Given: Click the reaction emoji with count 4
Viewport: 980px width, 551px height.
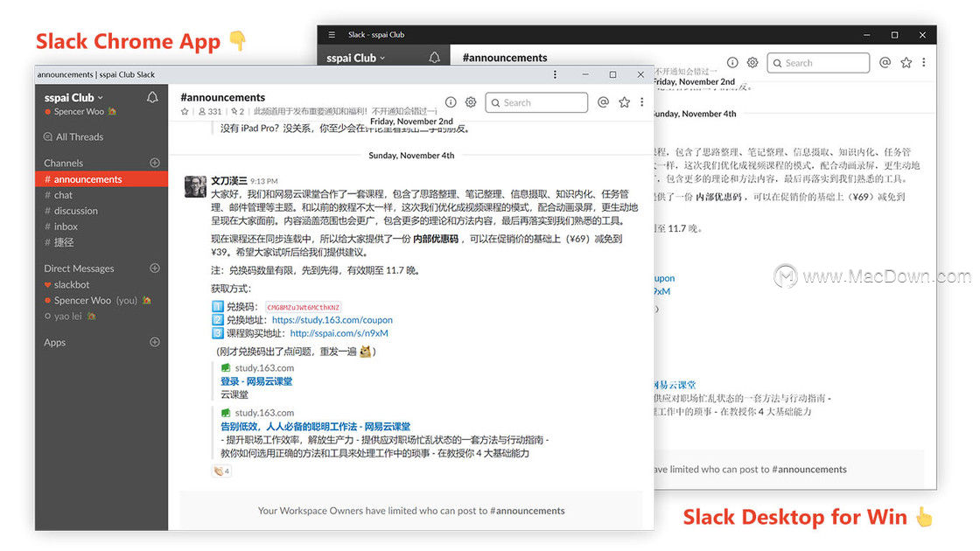Looking at the screenshot, I should click(x=222, y=471).
